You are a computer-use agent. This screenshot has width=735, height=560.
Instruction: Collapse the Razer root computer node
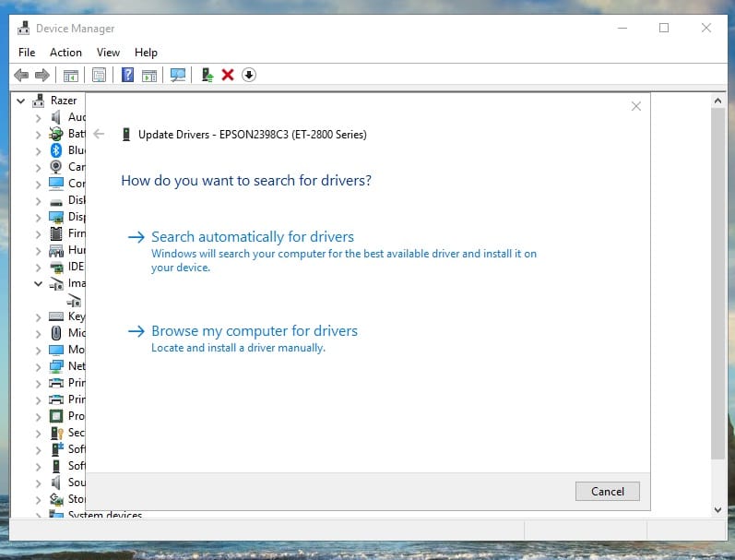pos(20,101)
